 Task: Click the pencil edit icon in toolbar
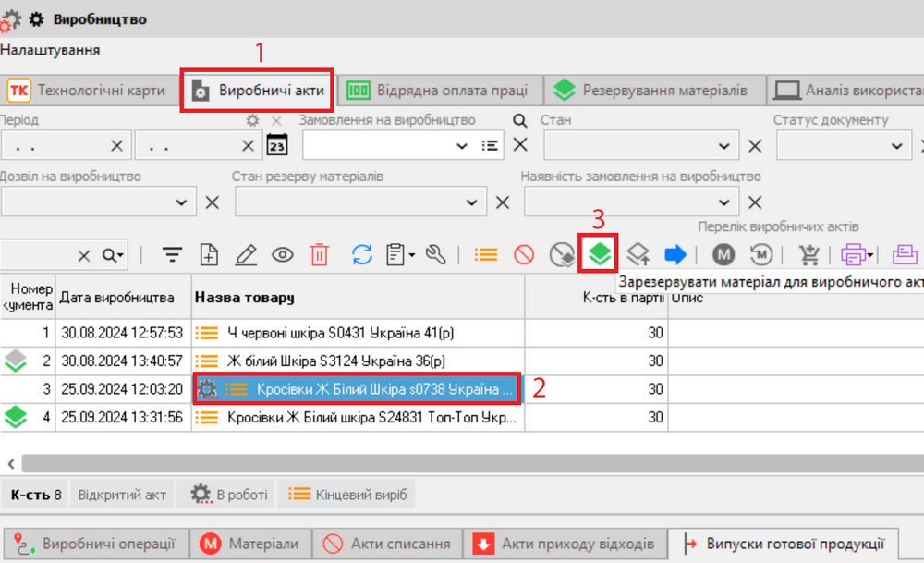(246, 255)
